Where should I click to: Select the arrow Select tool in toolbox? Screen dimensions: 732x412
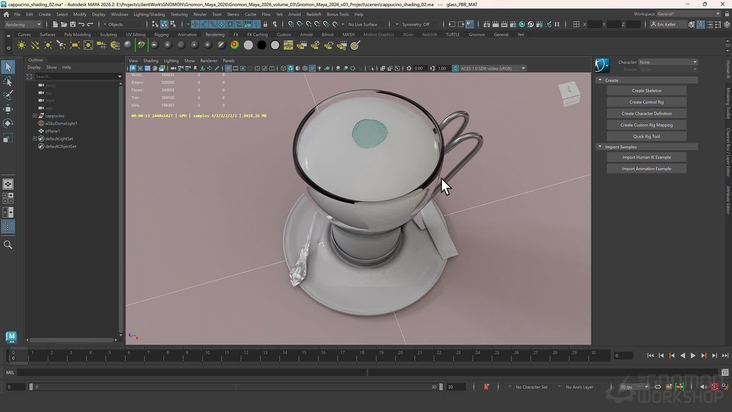(8, 67)
